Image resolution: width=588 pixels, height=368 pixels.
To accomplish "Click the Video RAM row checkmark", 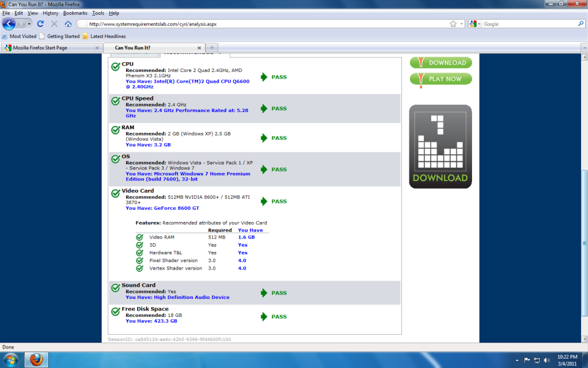I will (140, 237).
